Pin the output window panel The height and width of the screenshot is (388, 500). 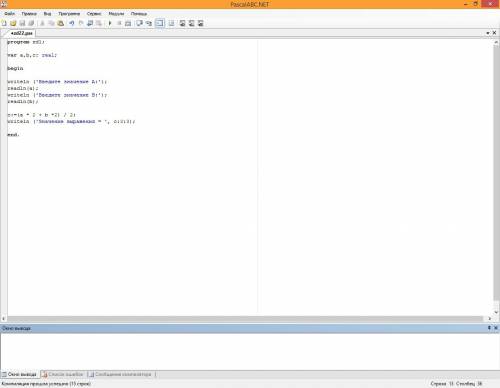pyautogui.click(x=489, y=328)
